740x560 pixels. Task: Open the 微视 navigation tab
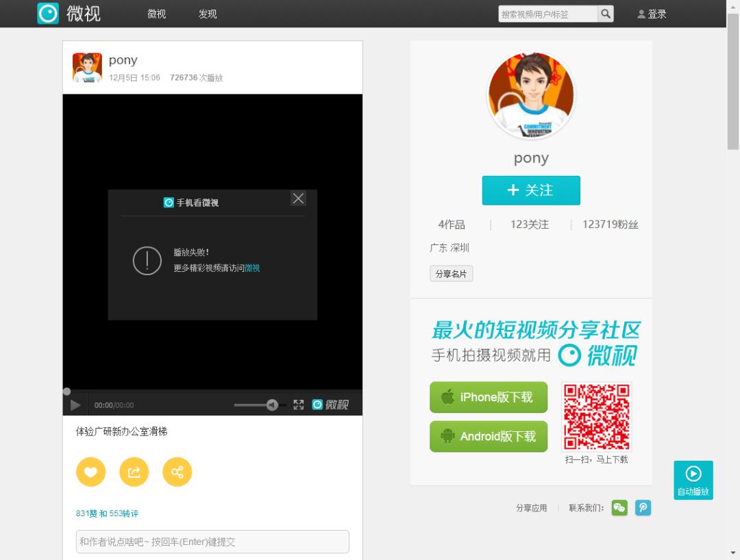[x=156, y=14]
